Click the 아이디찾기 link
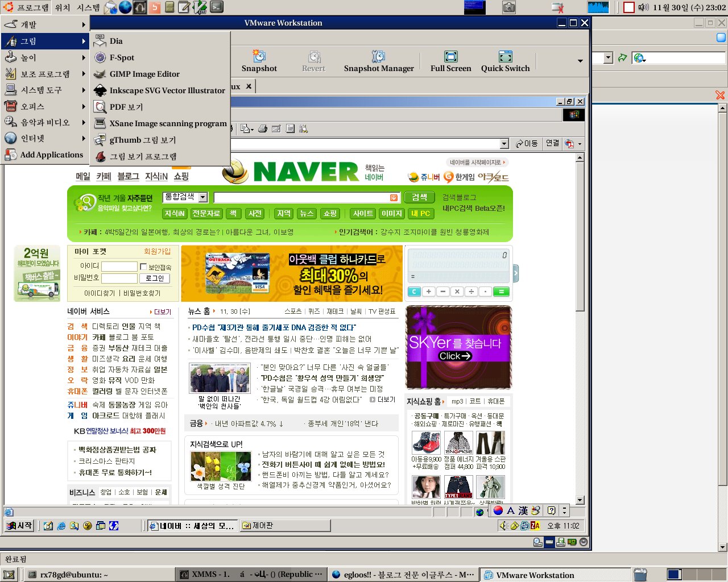Screen dimensions: 728x582 tap(100, 293)
